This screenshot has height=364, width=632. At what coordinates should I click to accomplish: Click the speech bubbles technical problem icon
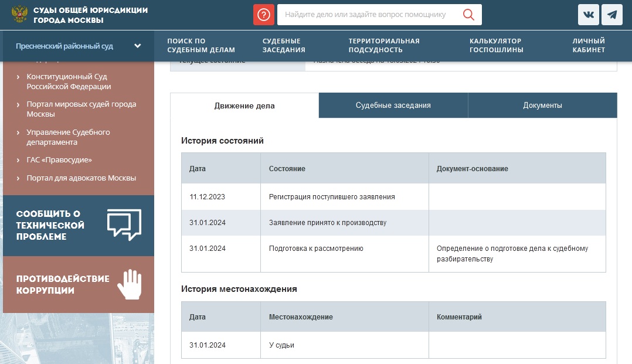coord(124,224)
